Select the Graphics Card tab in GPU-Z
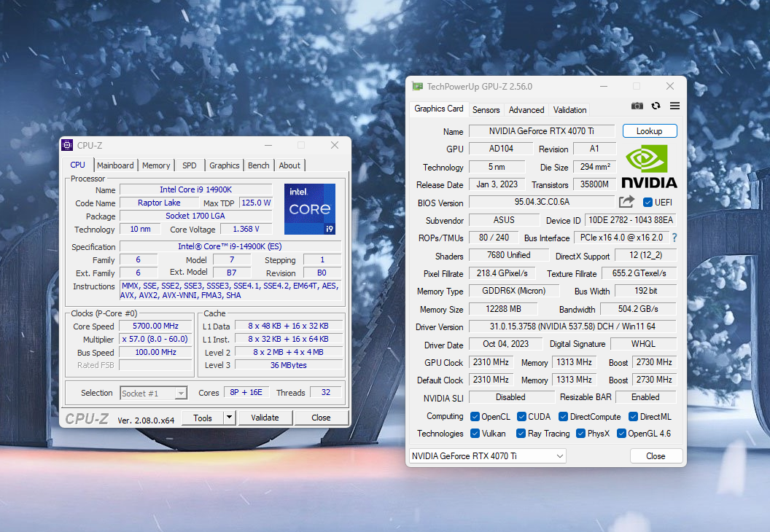This screenshot has height=532, width=770. coord(439,109)
